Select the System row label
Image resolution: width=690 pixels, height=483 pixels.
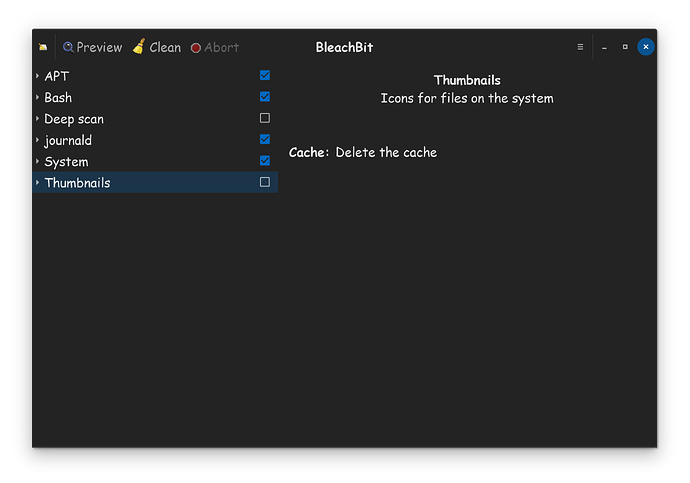[x=66, y=162]
